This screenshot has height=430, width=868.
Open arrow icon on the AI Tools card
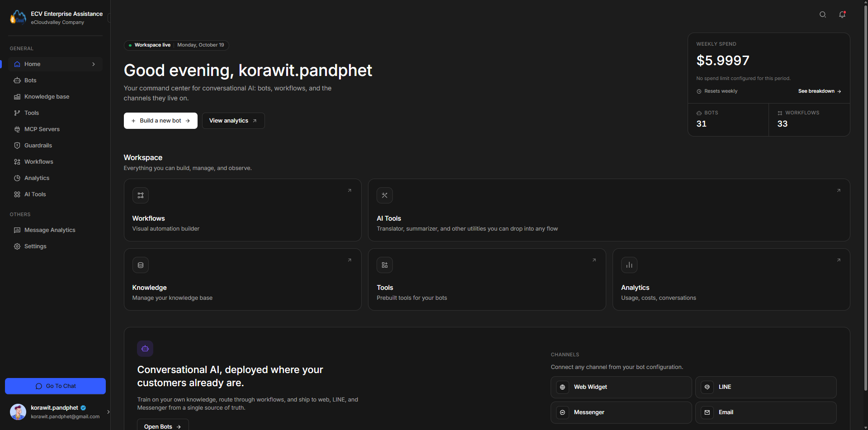(x=839, y=190)
